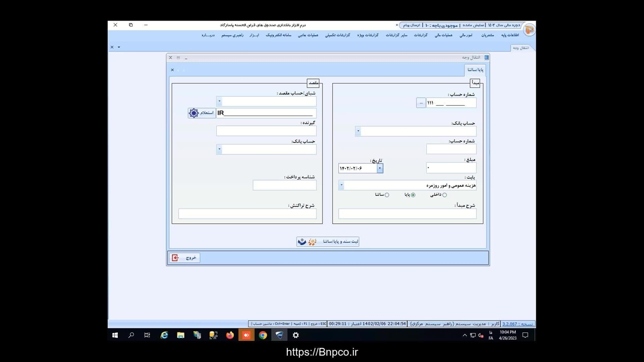Select the داخلی radio option
The width and height of the screenshot is (644, 362).
pyautogui.click(x=444, y=195)
